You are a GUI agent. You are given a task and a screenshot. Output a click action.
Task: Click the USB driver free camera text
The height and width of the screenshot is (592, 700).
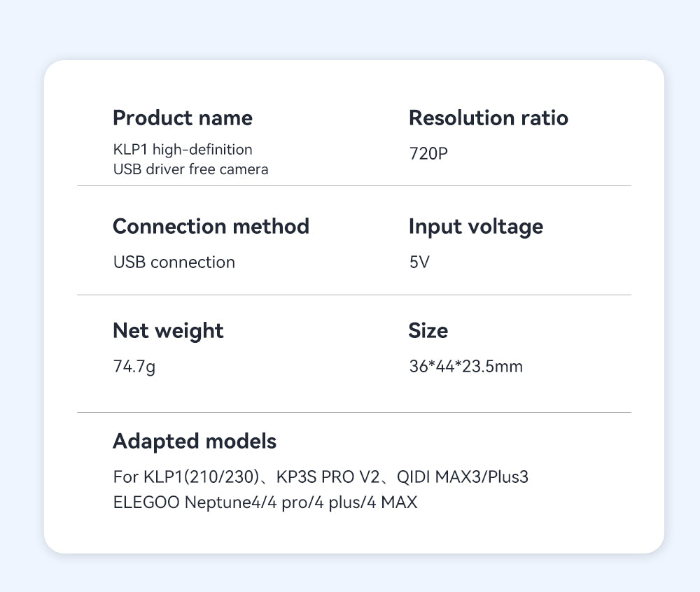(190, 169)
